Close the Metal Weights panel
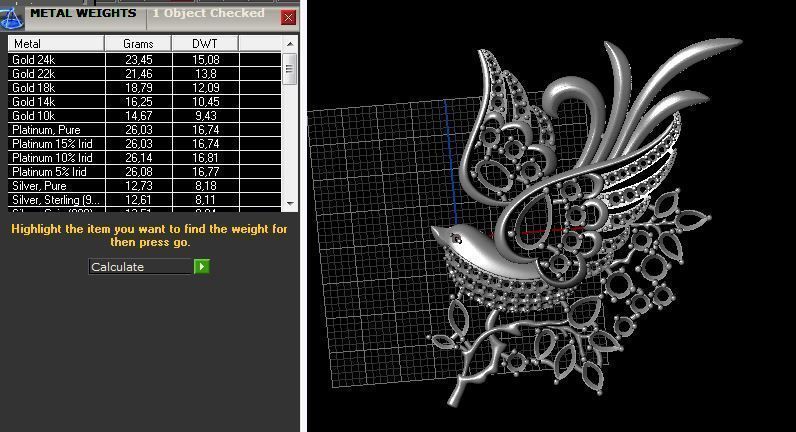Image resolution: width=796 pixels, height=432 pixels. 288,18
